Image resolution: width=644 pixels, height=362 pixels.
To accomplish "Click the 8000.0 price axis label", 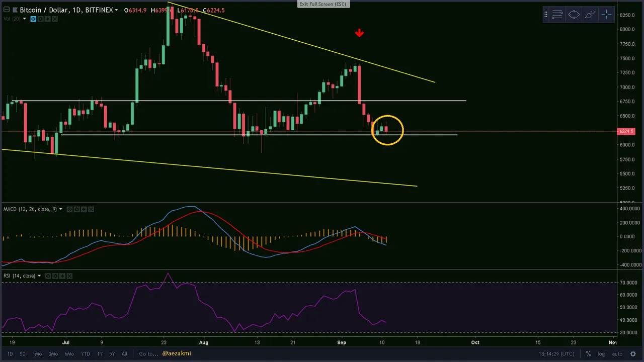I will coord(627,29).
